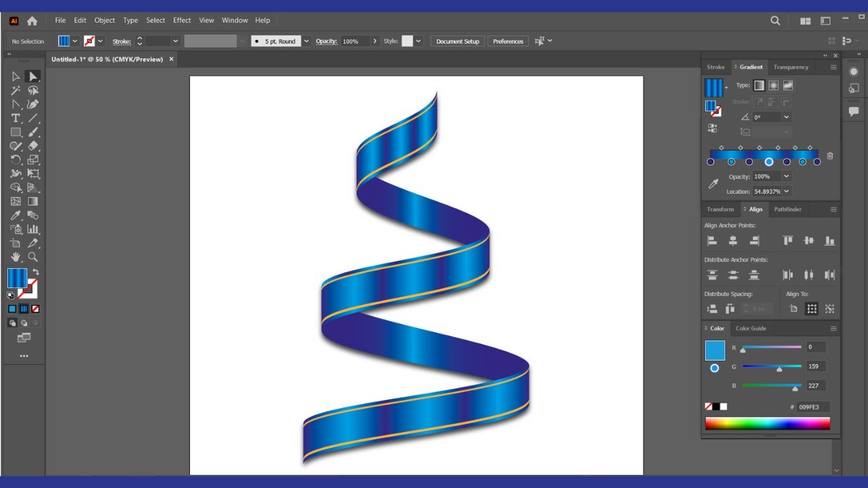Open the Style dropdown arrow

pos(418,41)
